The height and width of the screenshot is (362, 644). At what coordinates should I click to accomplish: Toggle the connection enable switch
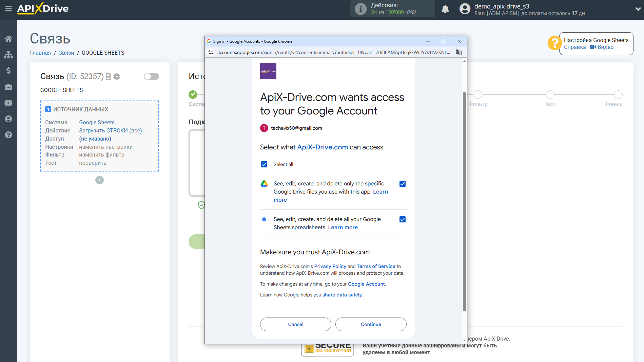click(x=151, y=76)
